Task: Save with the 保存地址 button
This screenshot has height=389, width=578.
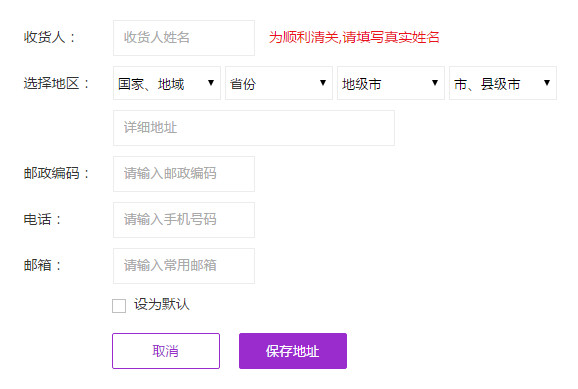Action: point(293,351)
